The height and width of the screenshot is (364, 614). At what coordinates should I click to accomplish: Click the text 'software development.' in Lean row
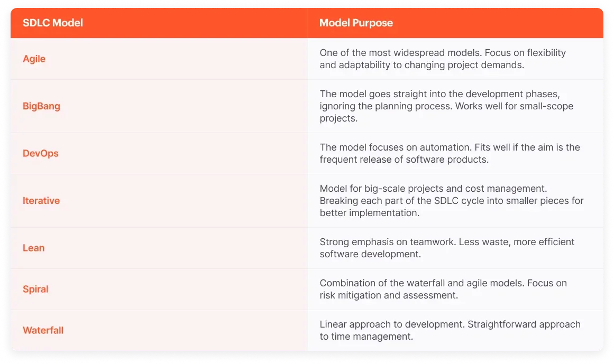click(370, 254)
